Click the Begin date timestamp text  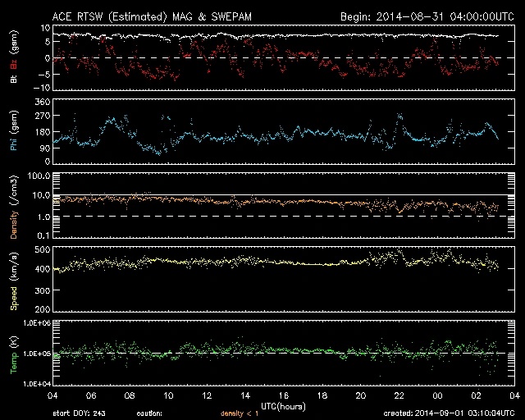(x=425, y=16)
